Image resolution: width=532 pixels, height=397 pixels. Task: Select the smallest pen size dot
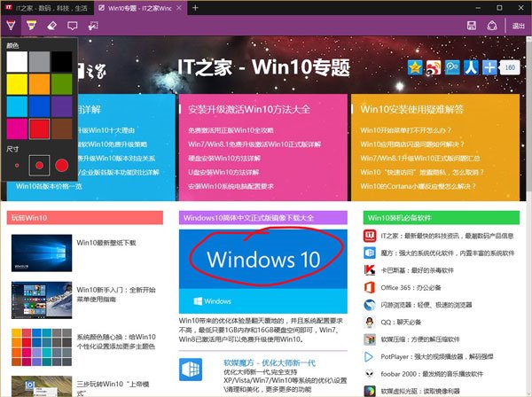coord(17,165)
